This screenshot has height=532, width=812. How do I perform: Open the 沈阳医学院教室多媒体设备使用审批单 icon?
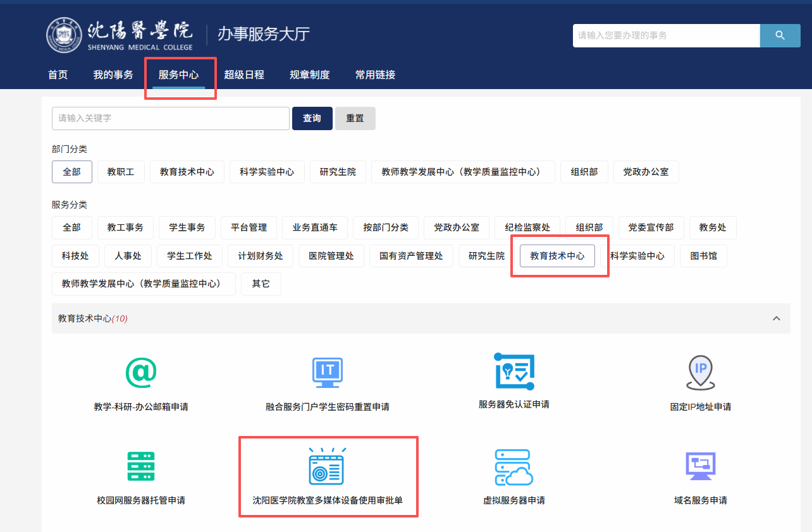(327, 466)
